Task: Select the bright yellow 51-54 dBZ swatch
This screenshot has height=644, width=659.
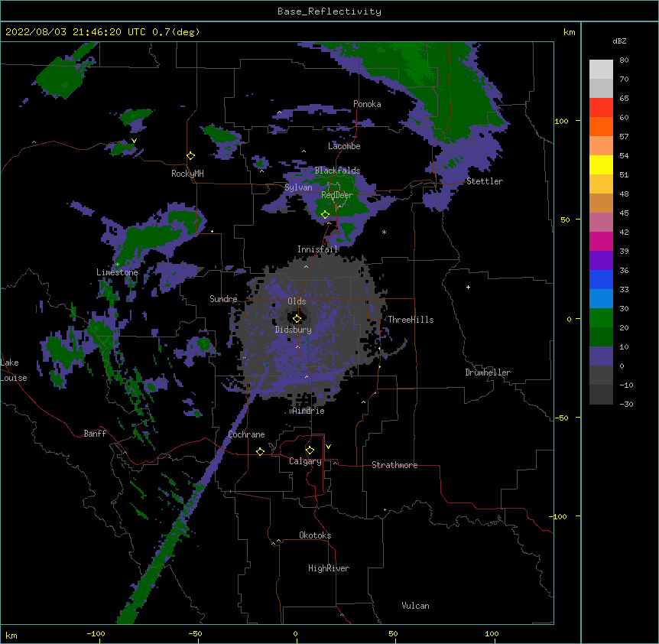Action: tap(601, 164)
